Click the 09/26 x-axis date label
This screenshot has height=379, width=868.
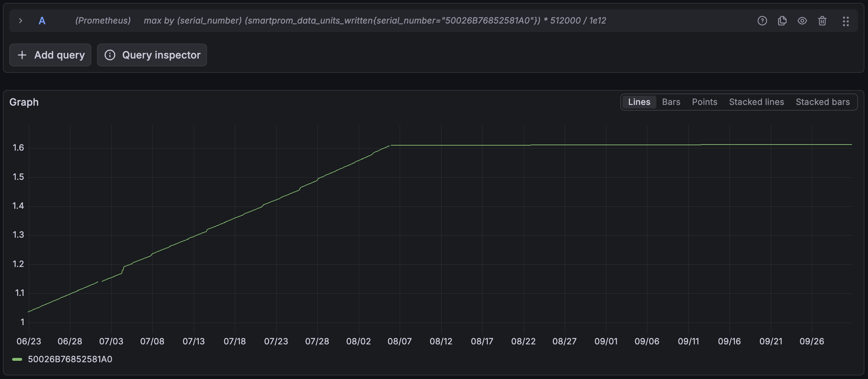[x=812, y=342]
